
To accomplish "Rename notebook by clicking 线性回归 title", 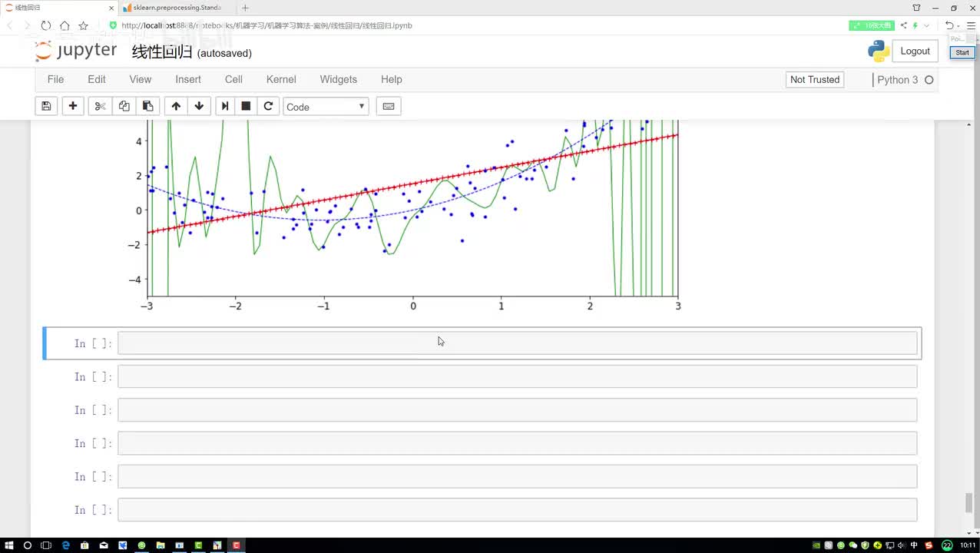I will [x=161, y=52].
